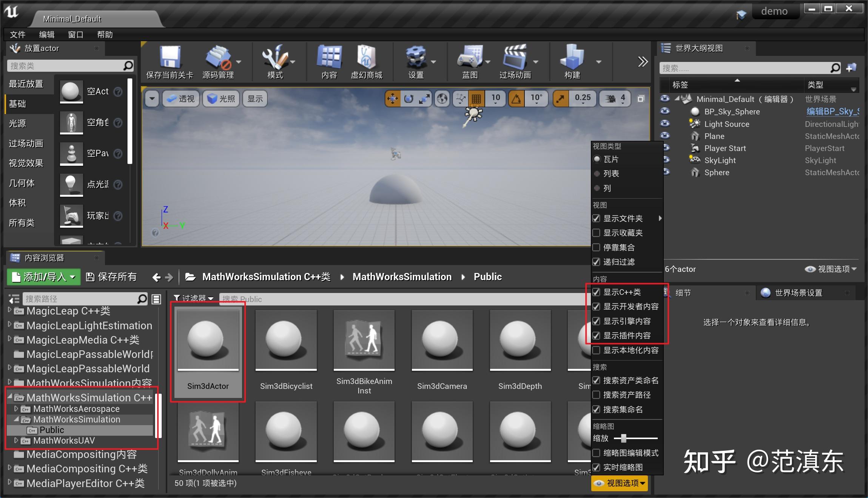Adjust the 缩放 thumbnail scale slider
Image resolution: width=868 pixels, height=498 pixels.
pyautogui.click(x=623, y=438)
